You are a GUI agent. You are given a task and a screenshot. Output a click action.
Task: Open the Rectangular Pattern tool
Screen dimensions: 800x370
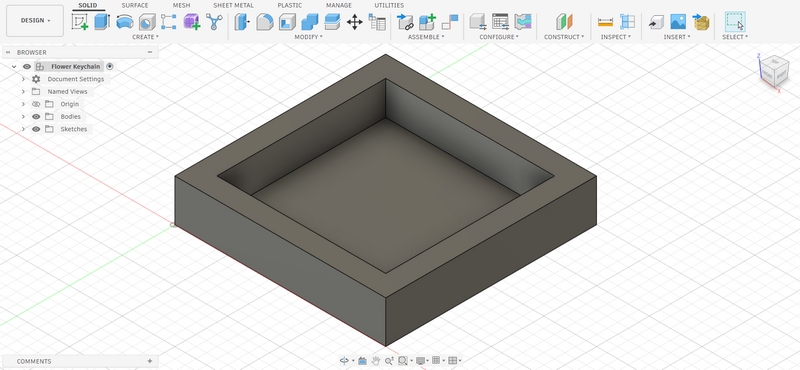(168, 22)
